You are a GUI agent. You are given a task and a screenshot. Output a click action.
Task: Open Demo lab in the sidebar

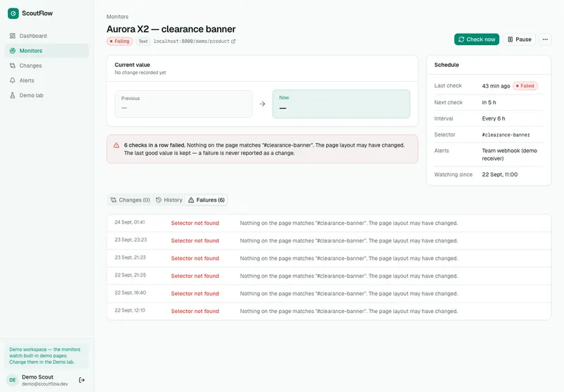[47, 95]
